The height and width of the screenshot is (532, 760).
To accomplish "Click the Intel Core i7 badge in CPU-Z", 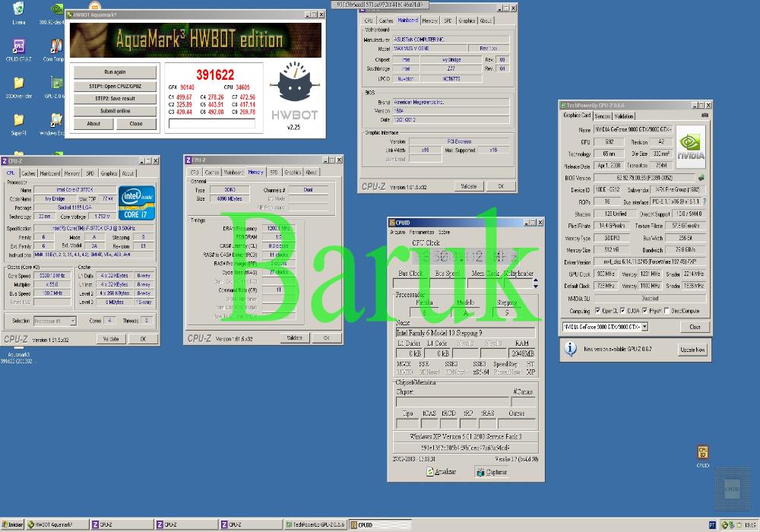I will pyautogui.click(x=137, y=202).
